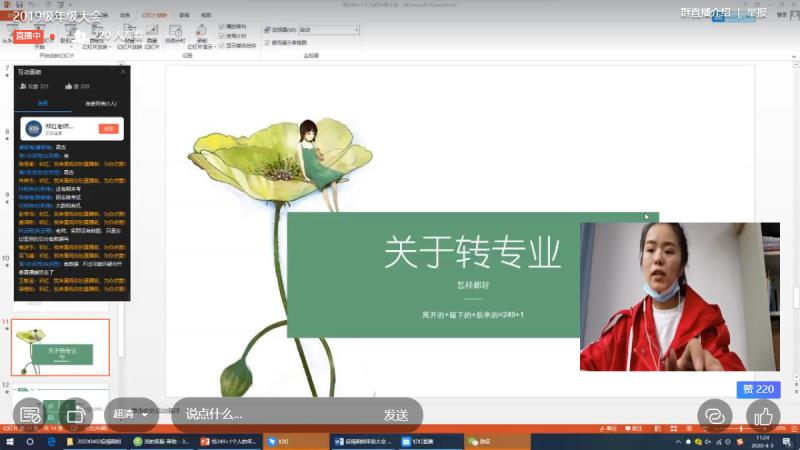The height and width of the screenshot is (450, 800).
Task: Click the viewers count icon in panel
Action: click(x=23, y=86)
